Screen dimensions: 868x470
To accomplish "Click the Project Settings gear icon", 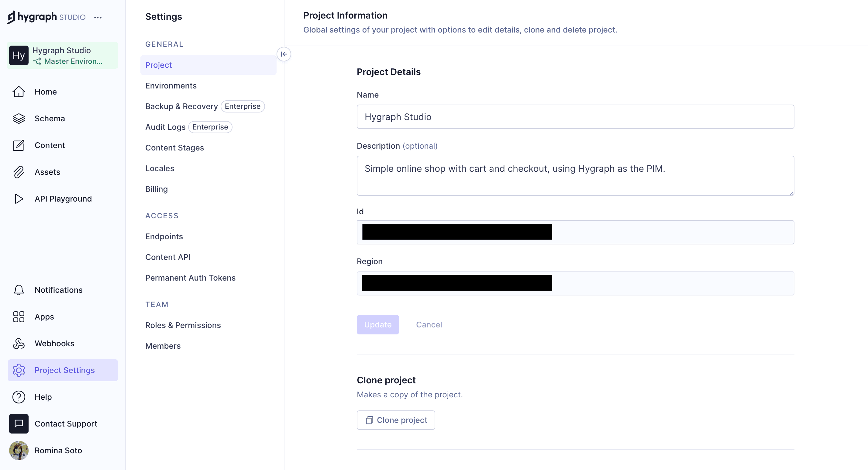I will coord(19,370).
